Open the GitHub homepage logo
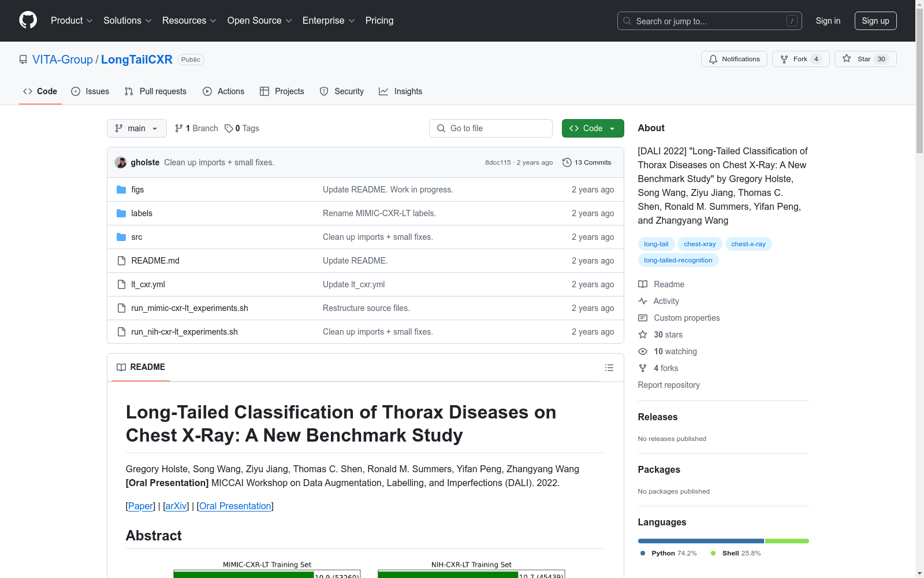 [x=28, y=20]
